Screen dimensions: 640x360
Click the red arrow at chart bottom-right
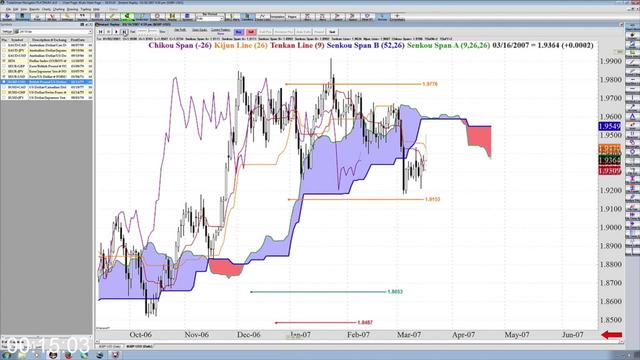pyautogui.click(x=612, y=335)
